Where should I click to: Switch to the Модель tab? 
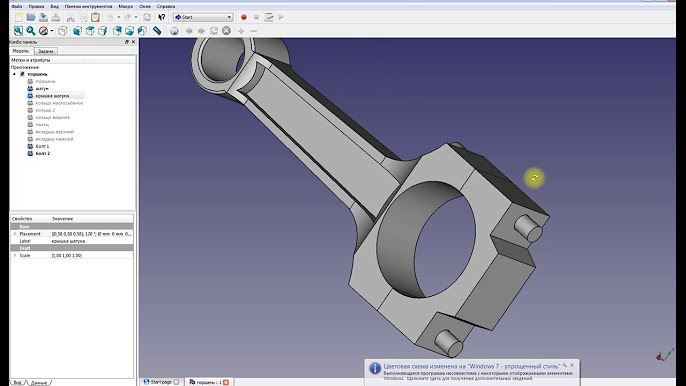pos(21,51)
